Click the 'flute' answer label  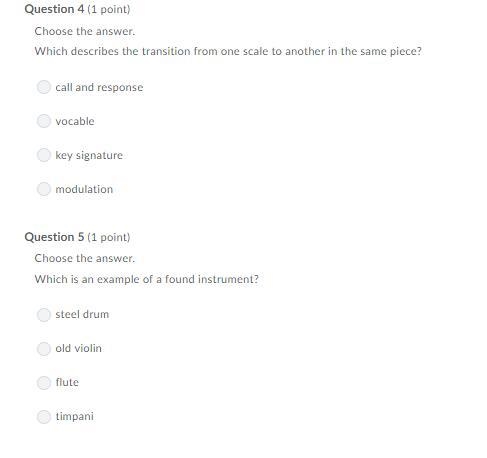coord(67,382)
